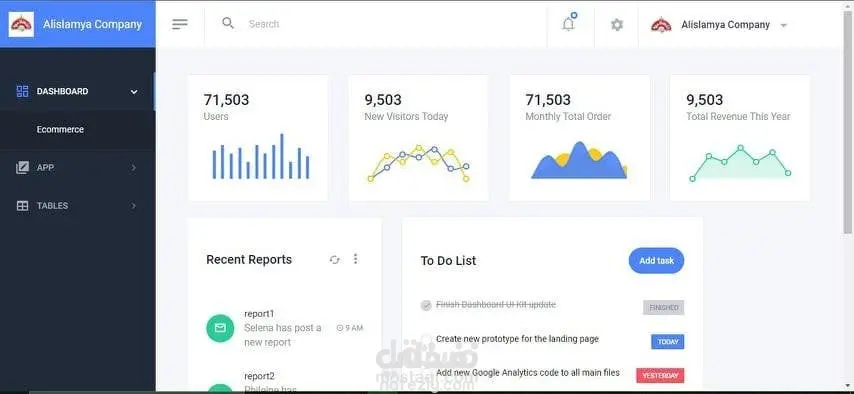Click the Tables icon in sidebar
The image size is (854, 394).
tap(22, 205)
